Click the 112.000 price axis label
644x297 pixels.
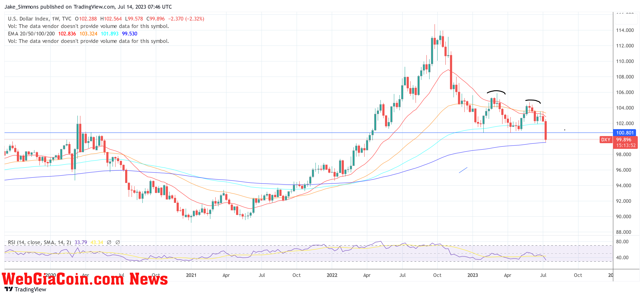pyautogui.click(x=625, y=46)
